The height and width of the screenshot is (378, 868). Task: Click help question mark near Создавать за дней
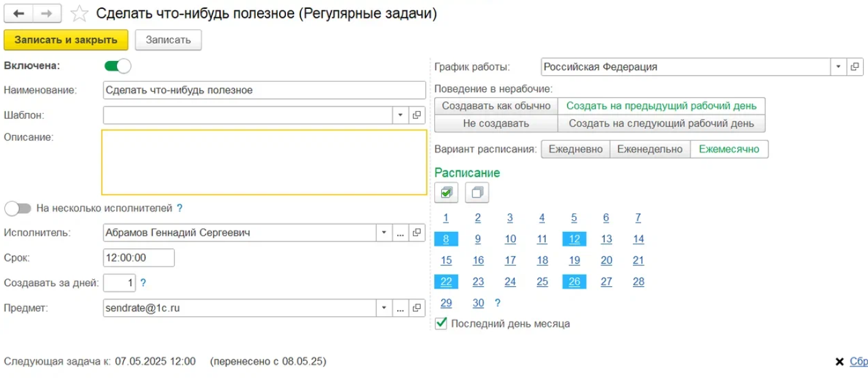[143, 283]
